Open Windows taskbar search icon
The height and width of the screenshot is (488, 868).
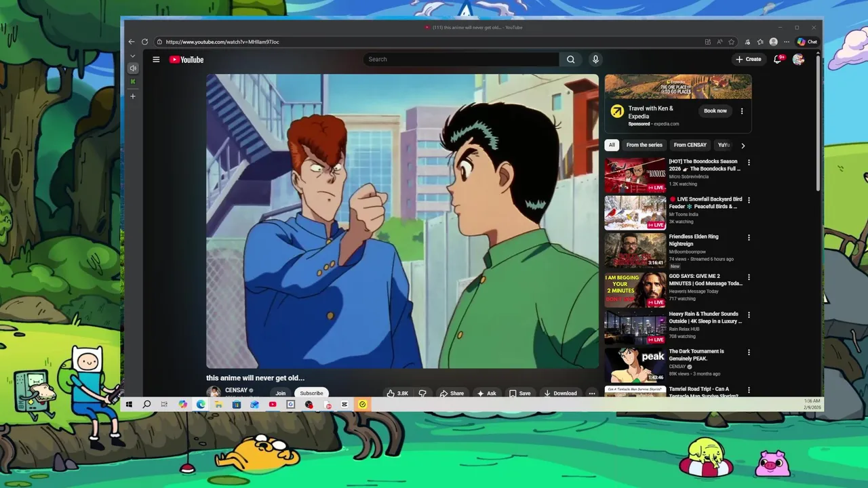[x=146, y=405]
